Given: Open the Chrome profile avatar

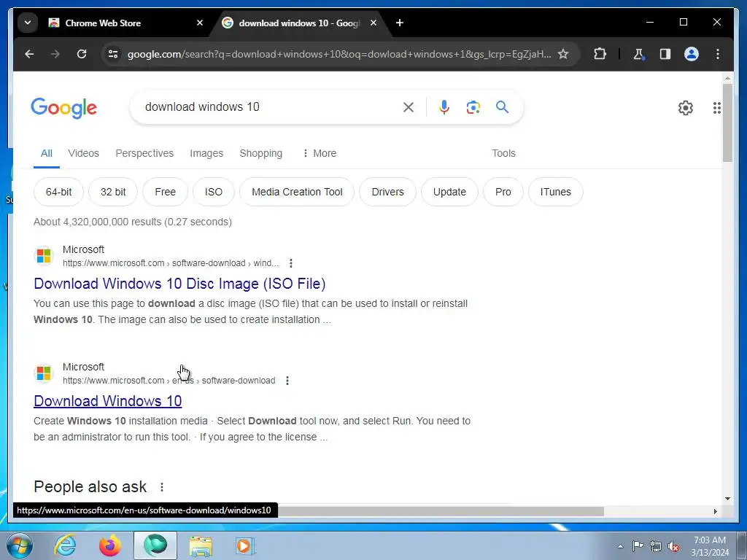Looking at the screenshot, I should coord(692,54).
